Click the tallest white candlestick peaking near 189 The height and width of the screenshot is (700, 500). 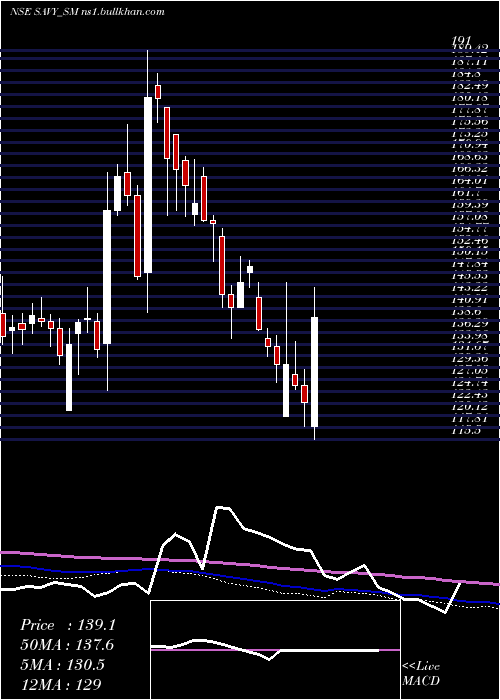(148, 185)
